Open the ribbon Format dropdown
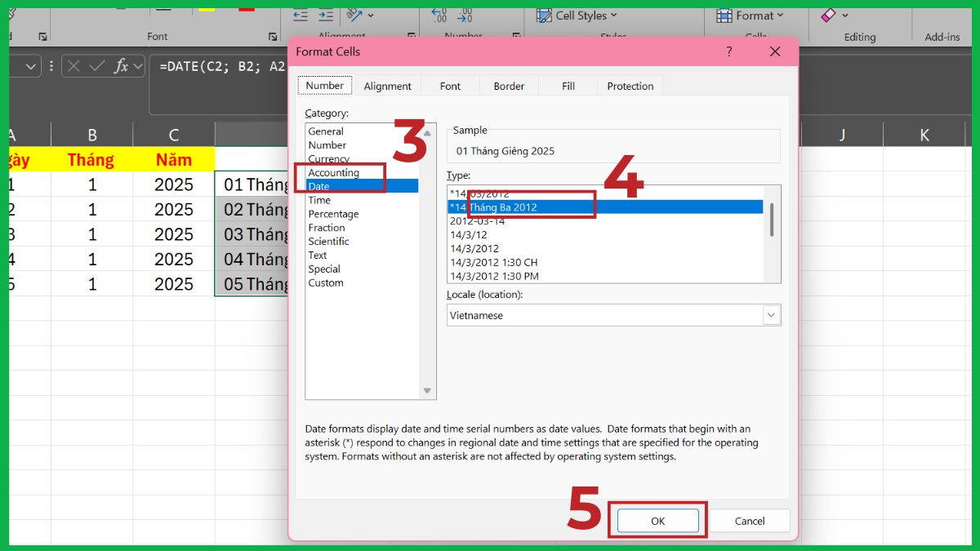The height and width of the screenshot is (551, 980). click(750, 16)
